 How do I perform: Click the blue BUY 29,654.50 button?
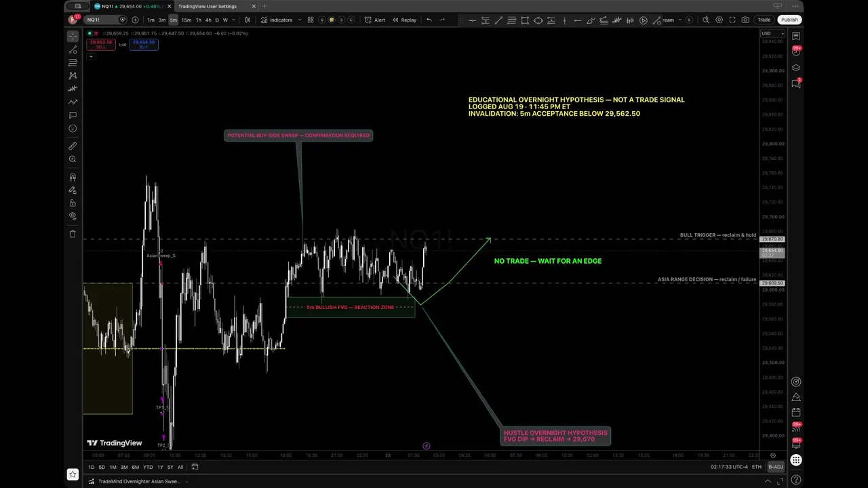pos(144,44)
